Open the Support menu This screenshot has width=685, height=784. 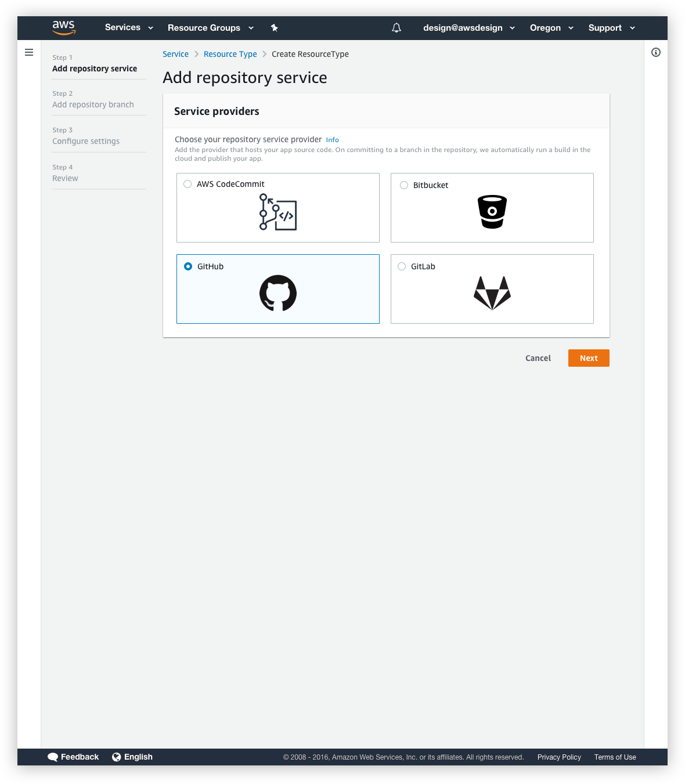[x=605, y=28]
